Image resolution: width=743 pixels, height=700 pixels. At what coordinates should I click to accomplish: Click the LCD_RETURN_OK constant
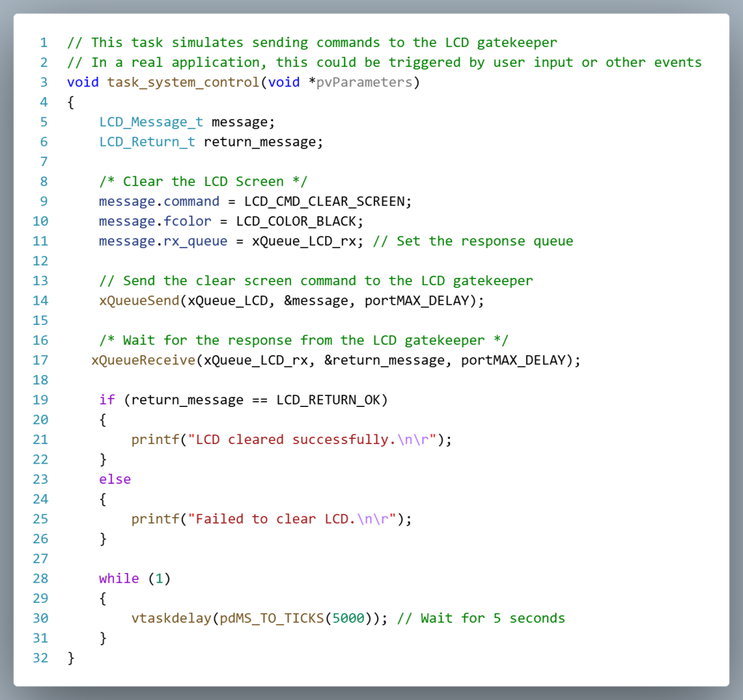332,400
